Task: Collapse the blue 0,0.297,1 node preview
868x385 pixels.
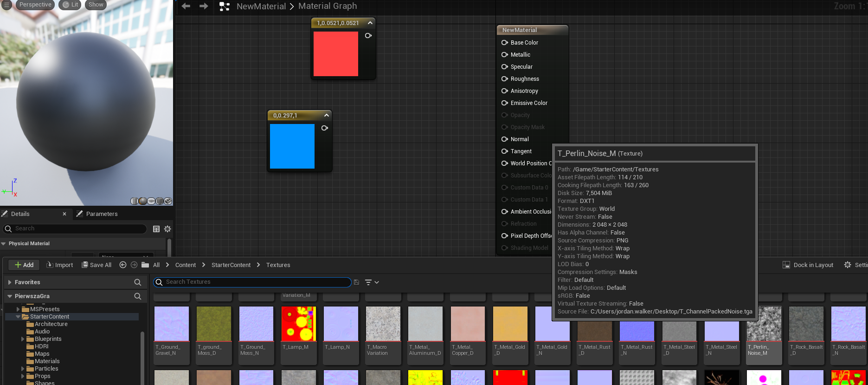Action: (x=327, y=115)
